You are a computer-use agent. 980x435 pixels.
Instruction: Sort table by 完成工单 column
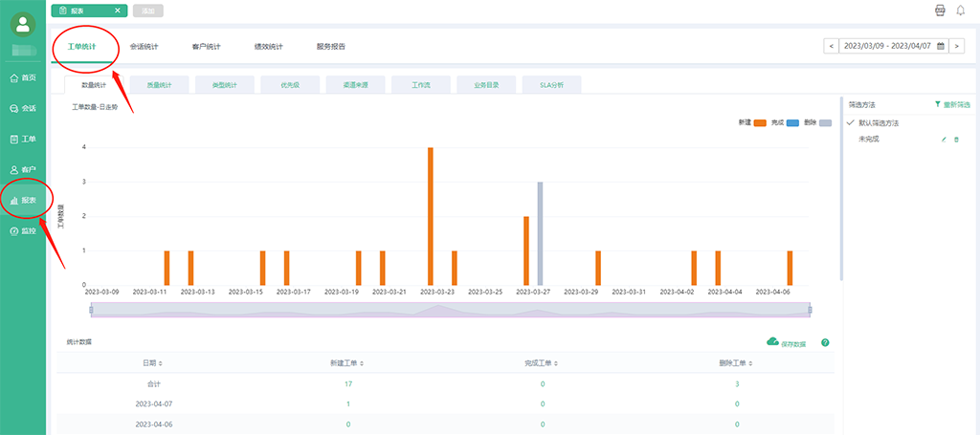coord(542,362)
